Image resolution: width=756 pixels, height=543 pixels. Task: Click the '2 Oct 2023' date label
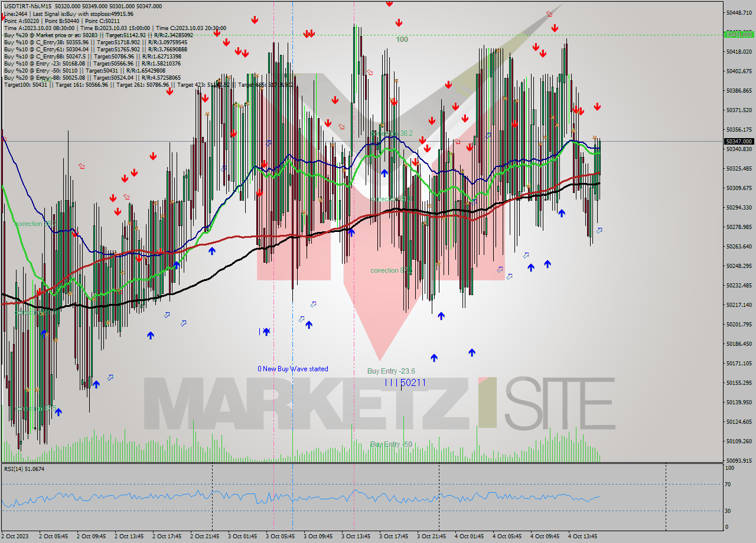[x=15, y=537]
